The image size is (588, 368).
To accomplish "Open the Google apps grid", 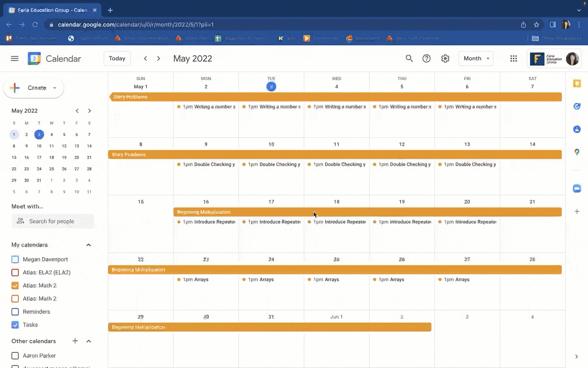I will pos(514,58).
